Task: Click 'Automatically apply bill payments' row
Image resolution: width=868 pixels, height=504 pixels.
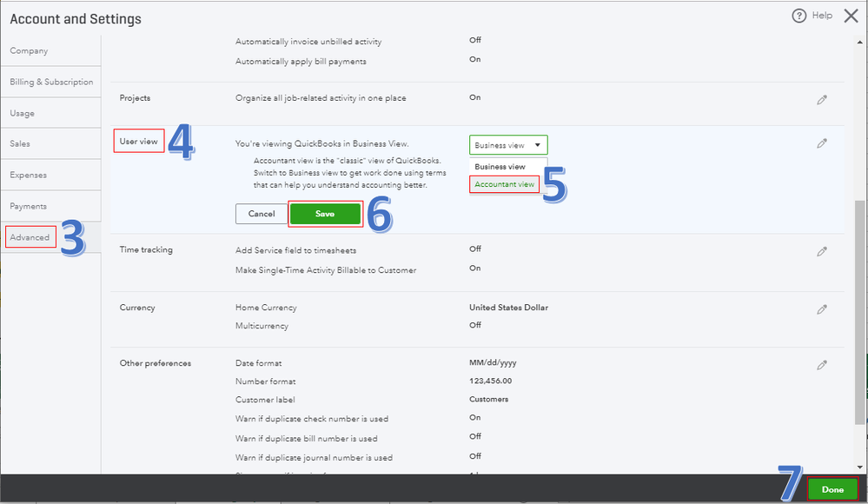Action: (x=301, y=62)
